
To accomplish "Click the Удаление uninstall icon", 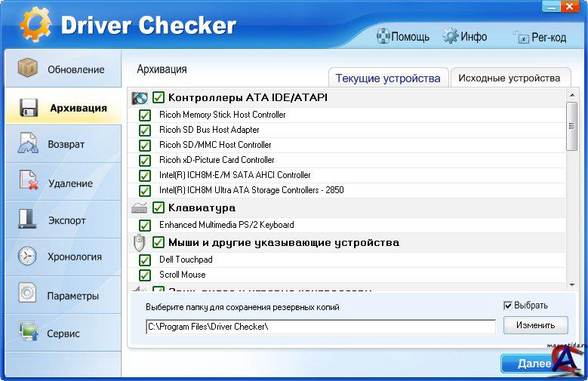I will point(28,182).
